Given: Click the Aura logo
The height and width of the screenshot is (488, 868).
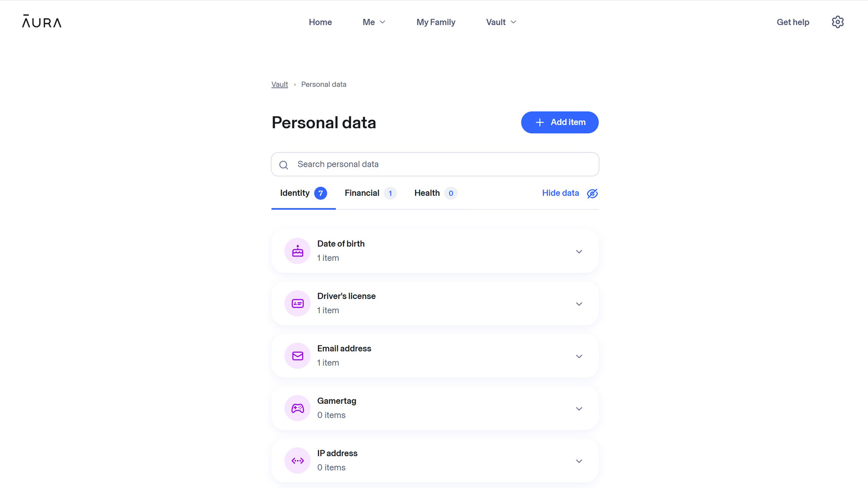Looking at the screenshot, I should (42, 21).
